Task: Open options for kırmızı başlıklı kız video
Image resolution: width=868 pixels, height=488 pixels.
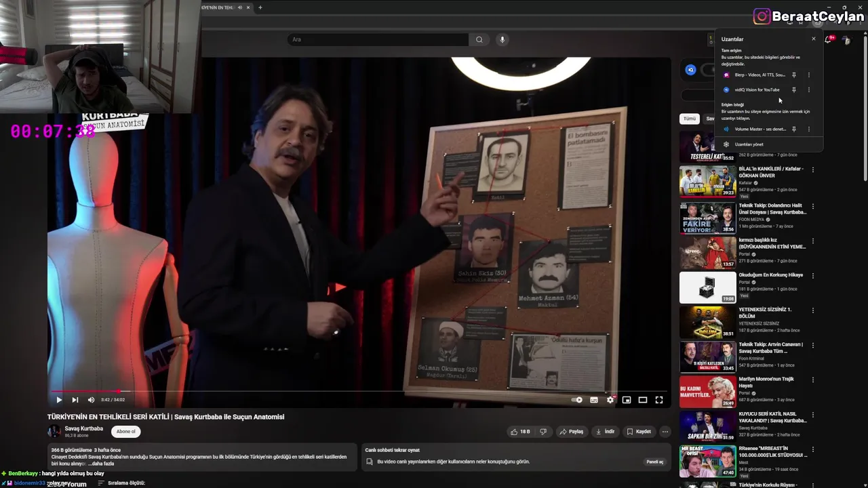Action: 812,241
